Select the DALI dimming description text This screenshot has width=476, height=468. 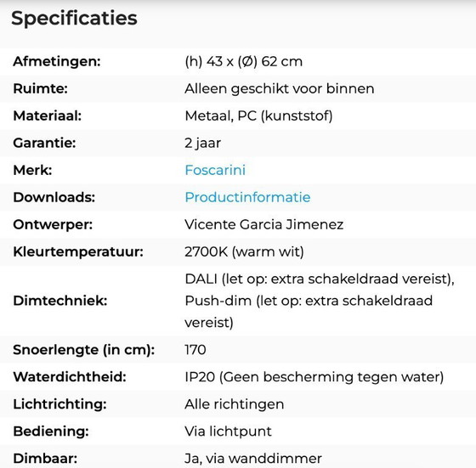click(320, 301)
